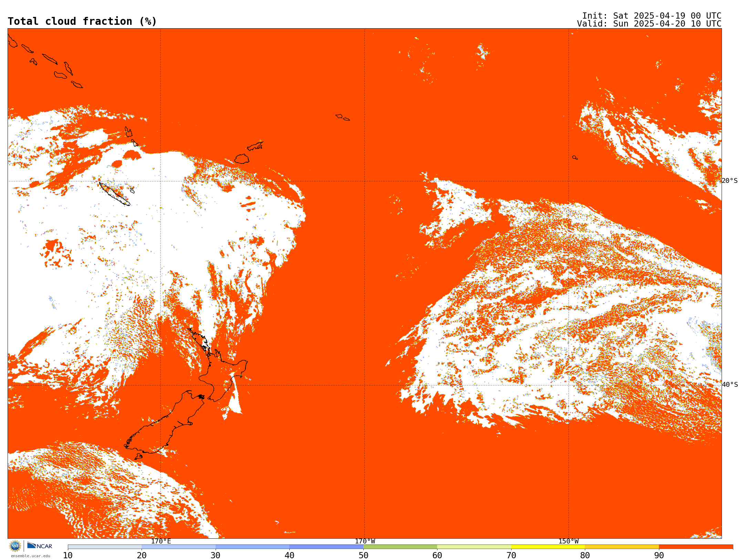This screenshot has height=560, width=744.
Task: Click the colorbar tick label 50
Action: click(363, 556)
